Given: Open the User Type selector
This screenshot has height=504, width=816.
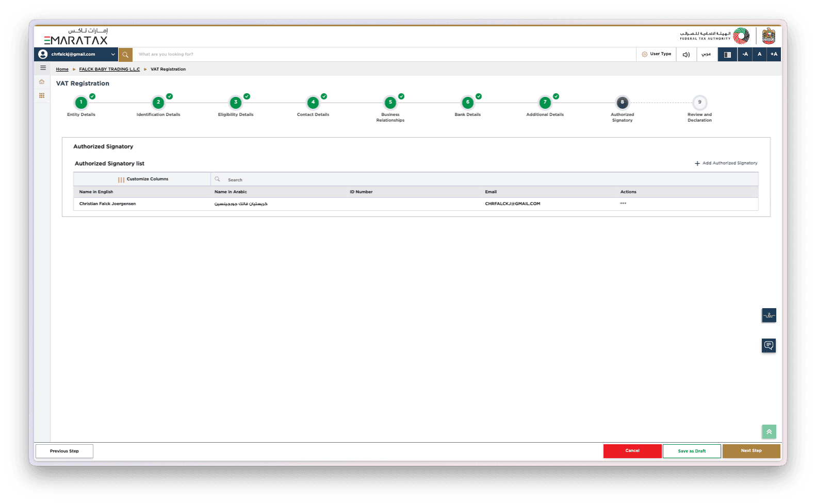Looking at the screenshot, I should (x=656, y=54).
